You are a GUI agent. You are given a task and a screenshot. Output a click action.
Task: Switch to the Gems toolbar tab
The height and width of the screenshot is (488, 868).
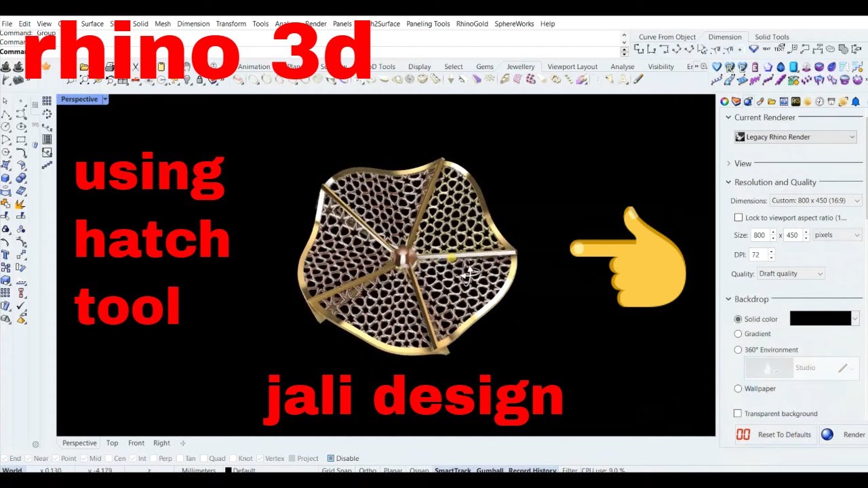(x=485, y=66)
